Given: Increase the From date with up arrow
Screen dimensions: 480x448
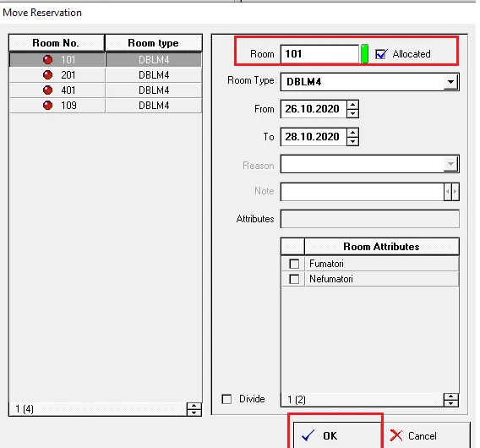Looking at the screenshot, I should (x=352, y=105).
